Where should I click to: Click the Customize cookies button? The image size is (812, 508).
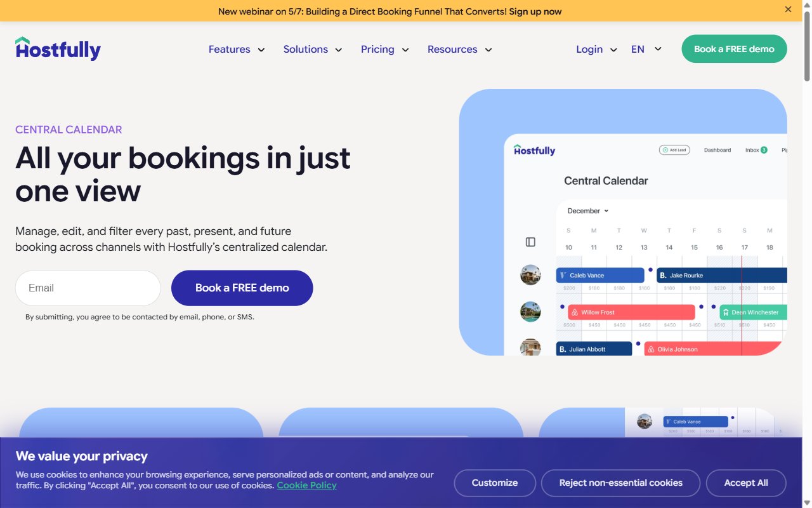coord(495,483)
